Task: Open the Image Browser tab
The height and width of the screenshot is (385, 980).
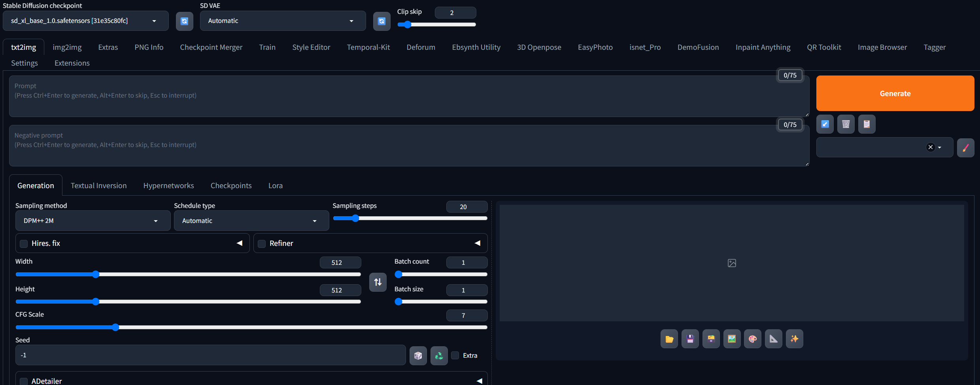Action: click(882, 47)
